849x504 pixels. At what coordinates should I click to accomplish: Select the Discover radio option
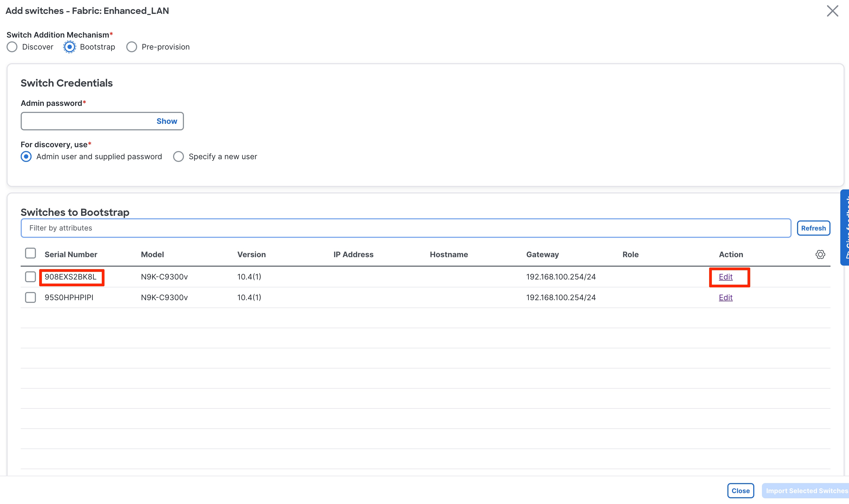pyautogui.click(x=12, y=47)
